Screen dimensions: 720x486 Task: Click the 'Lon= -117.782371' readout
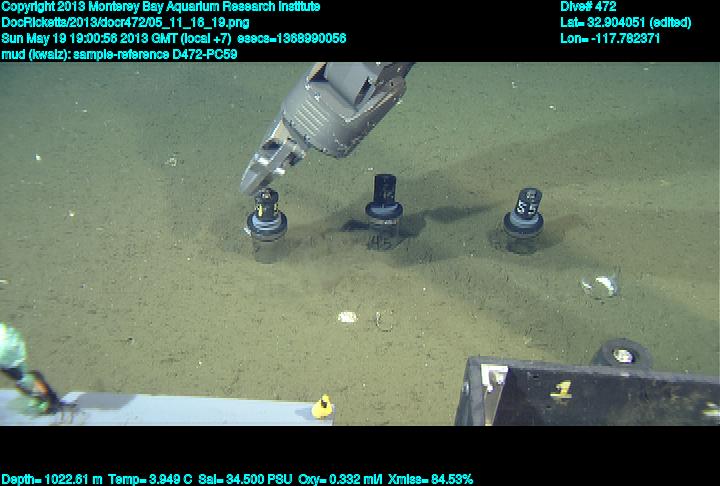coord(610,39)
